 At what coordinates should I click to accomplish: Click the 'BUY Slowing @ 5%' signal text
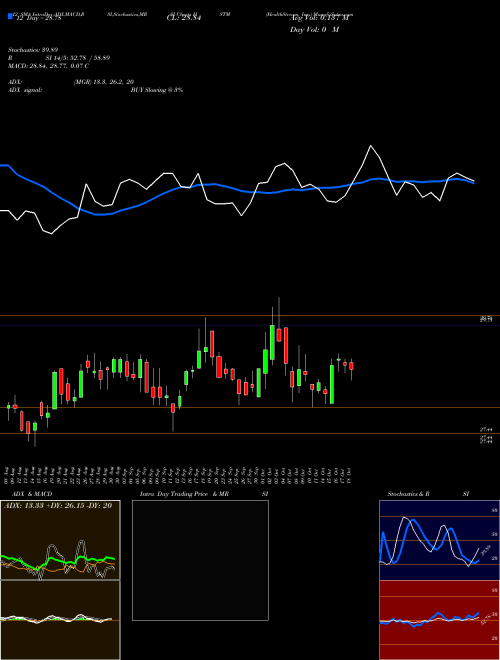(157, 90)
